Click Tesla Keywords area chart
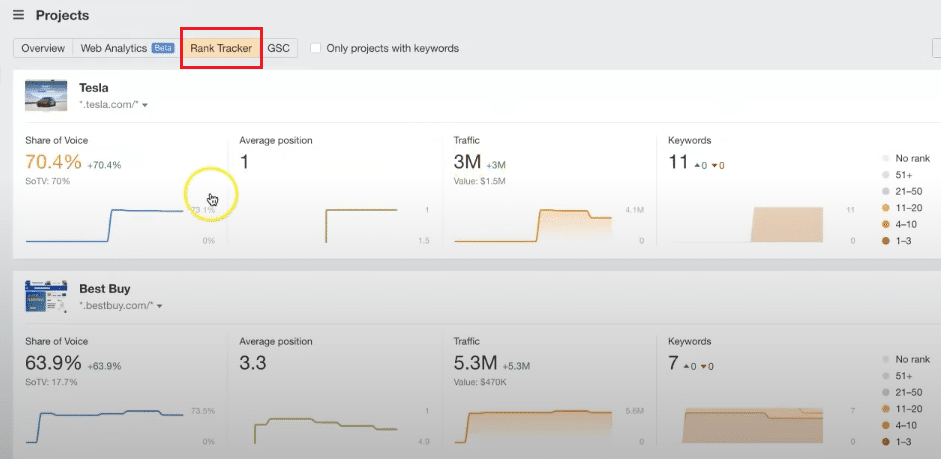This screenshot has width=941, height=459. [787, 224]
